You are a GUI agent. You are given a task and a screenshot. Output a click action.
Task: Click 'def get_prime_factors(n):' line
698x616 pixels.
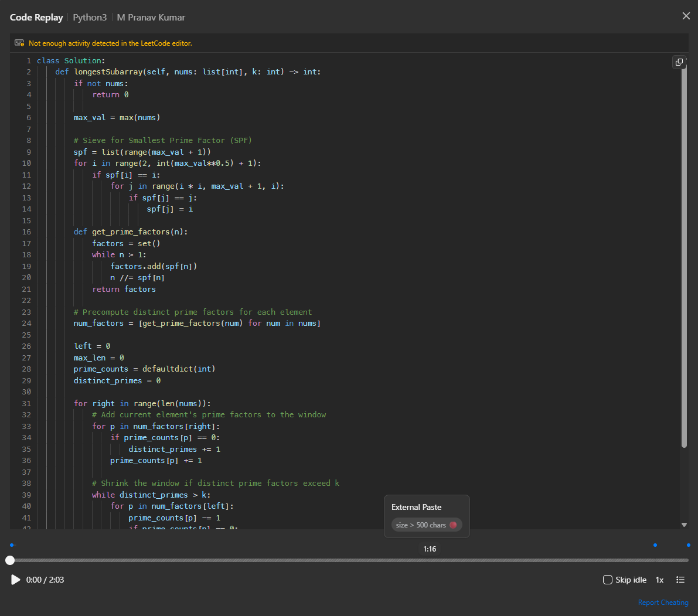(131, 232)
